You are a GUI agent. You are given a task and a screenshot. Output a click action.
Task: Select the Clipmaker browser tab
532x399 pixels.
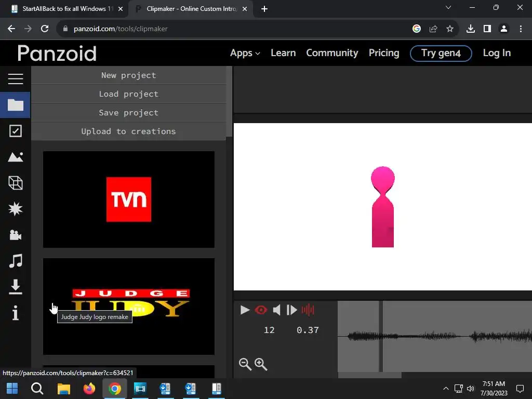click(x=190, y=9)
